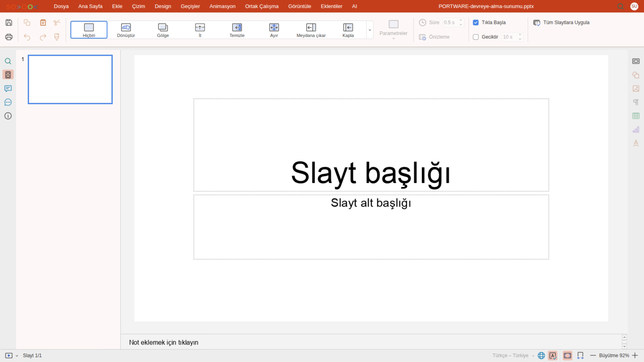
Task: Open the Animasyon tab
Action: click(222, 6)
